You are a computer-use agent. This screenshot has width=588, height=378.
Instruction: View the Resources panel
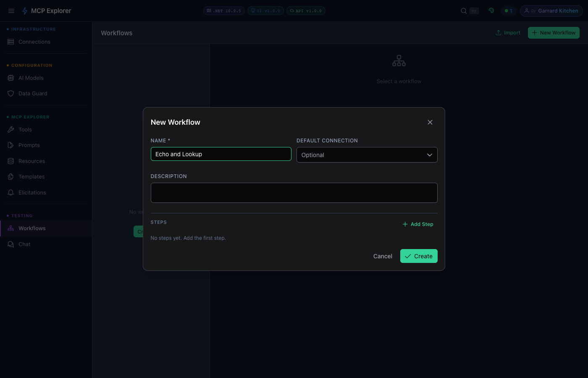(x=31, y=161)
